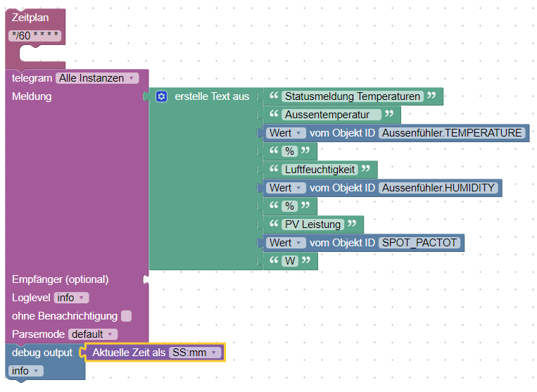Toggle the ohne Benachrichtigung checkbox
The image size is (537, 392).
[127, 316]
